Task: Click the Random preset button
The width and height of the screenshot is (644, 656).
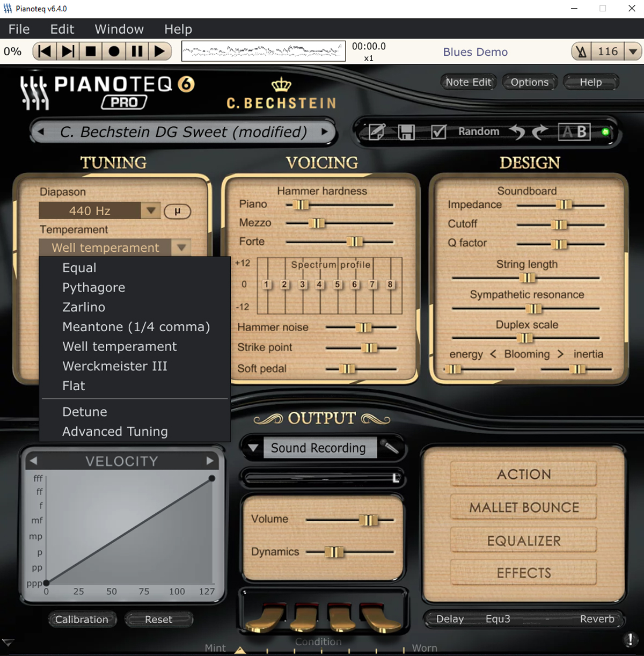Action: point(479,132)
